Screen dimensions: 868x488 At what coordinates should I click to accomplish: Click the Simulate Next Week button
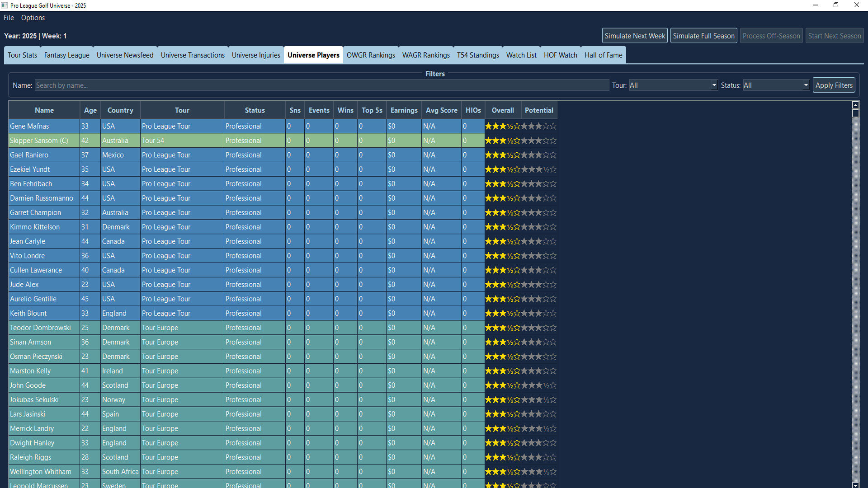tap(634, 35)
